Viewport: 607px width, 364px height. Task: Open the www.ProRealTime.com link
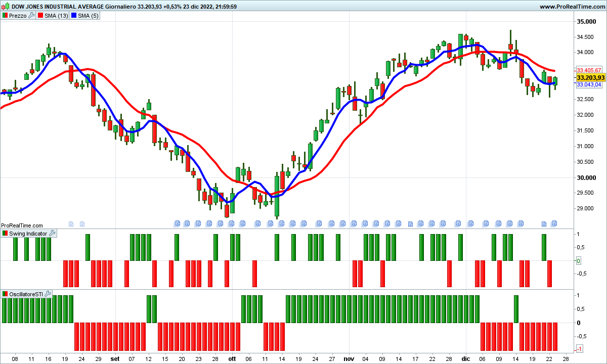point(572,7)
